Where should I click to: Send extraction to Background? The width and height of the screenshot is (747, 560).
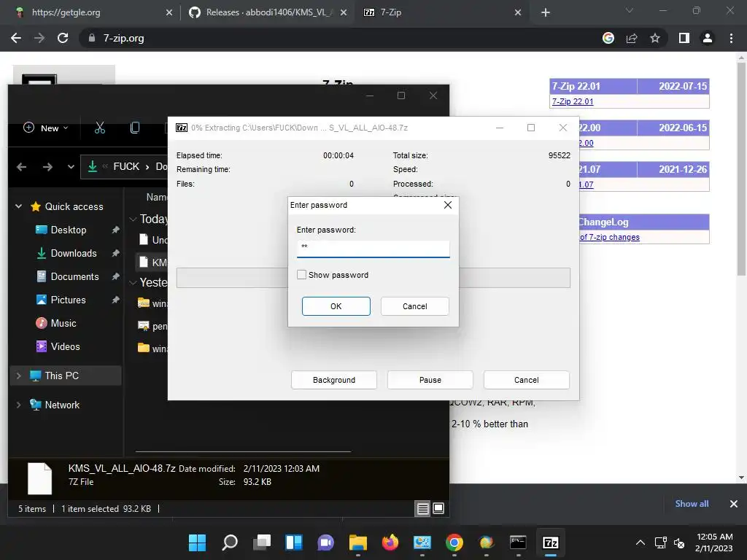click(334, 380)
